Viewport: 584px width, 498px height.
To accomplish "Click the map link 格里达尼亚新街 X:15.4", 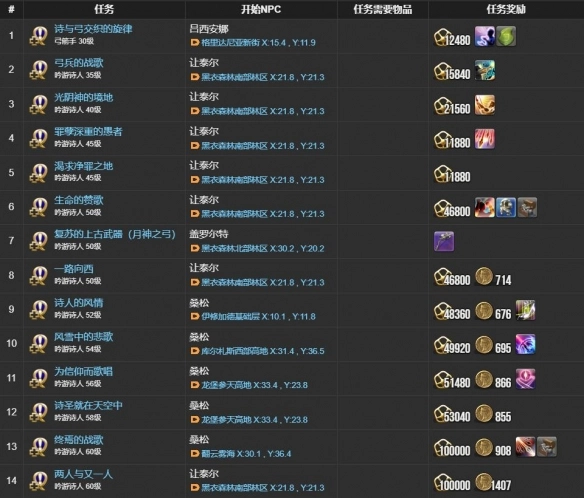I will (258, 42).
